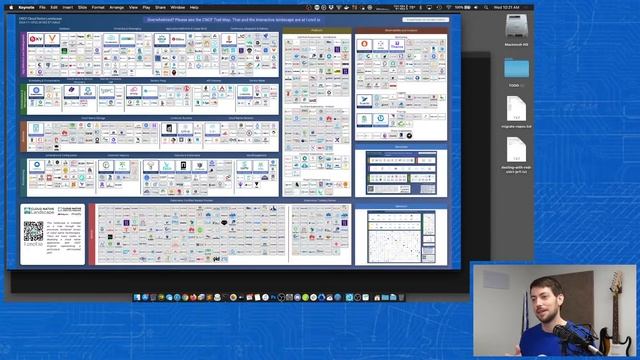This screenshot has height=360, width=640.
Task: Click the Cloud Native Landscape logo
Action: [39, 211]
